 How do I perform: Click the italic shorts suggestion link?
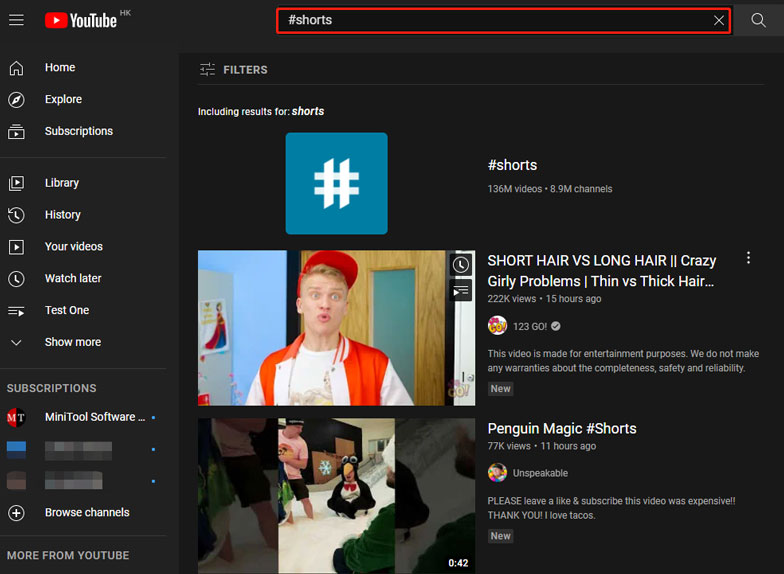coord(308,112)
